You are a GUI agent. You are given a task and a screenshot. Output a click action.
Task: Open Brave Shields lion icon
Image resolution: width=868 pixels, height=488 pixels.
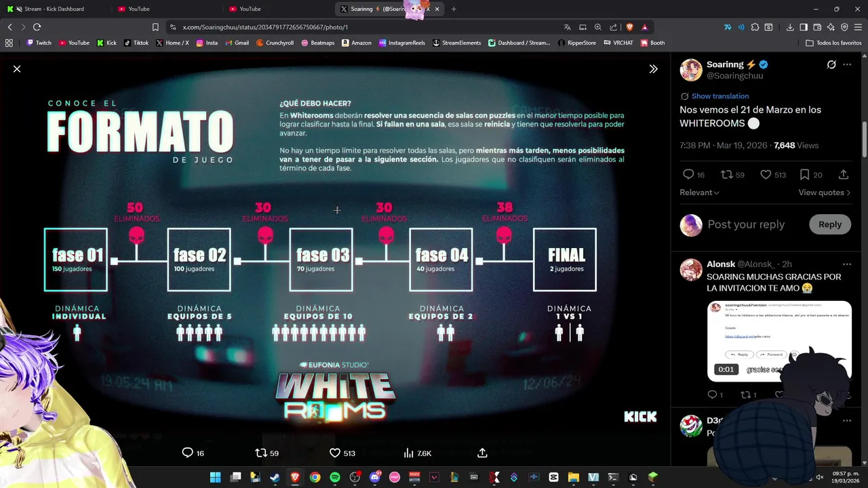(x=629, y=27)
